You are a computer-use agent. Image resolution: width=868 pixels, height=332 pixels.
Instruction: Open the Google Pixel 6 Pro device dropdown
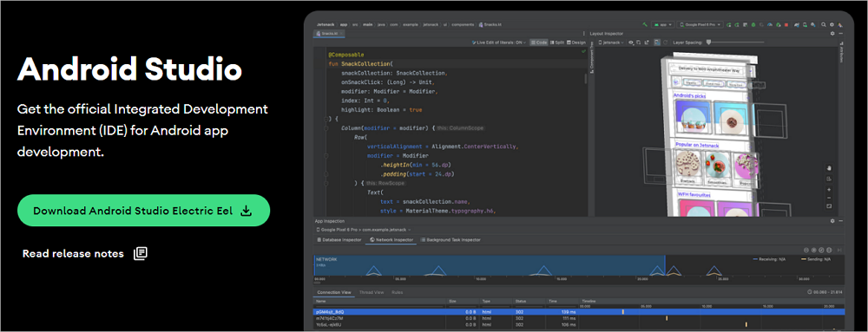tap(700, 25)
